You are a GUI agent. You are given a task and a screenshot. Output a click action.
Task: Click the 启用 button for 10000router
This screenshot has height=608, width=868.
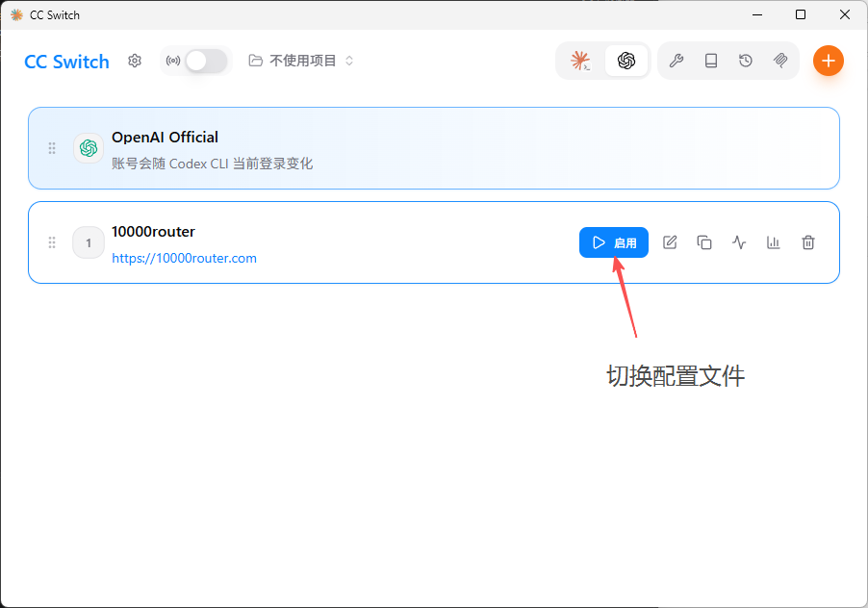coord(614,242)
